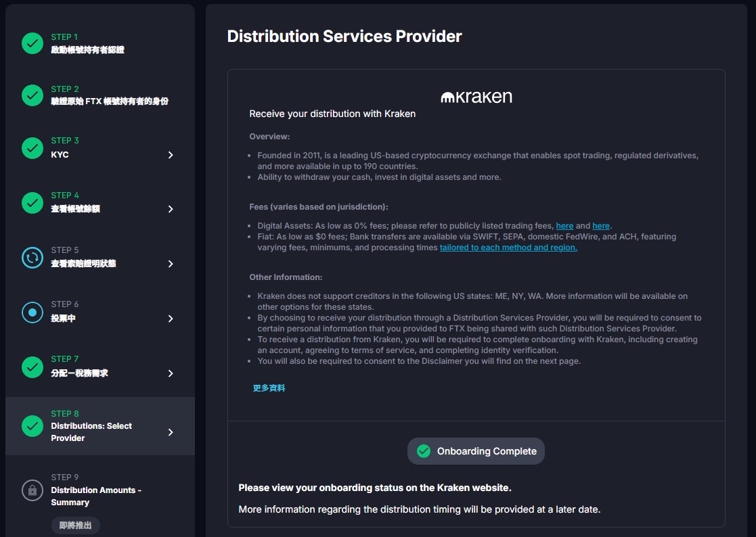Expand the Step 3 KYC chevron
The height and width of the screenshot is (537, 756).
coord(171,155)
